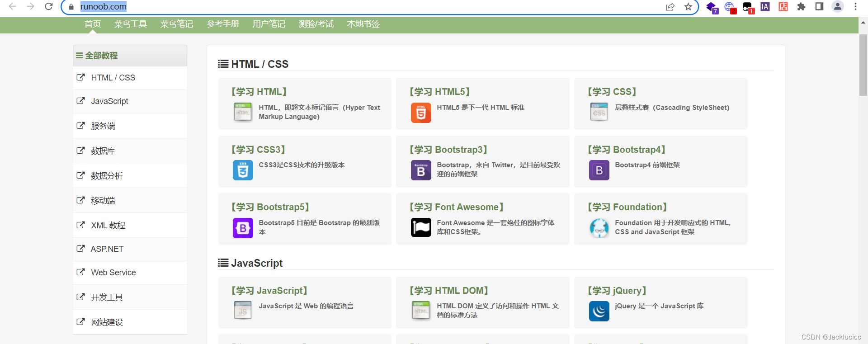Open 菜鸟工具 in the navigation bar
The image size is (868, 344).
click(131, 24)
